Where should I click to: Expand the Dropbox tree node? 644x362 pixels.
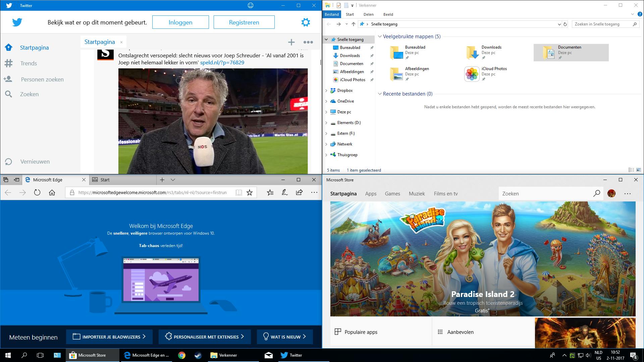pos(326,90)
